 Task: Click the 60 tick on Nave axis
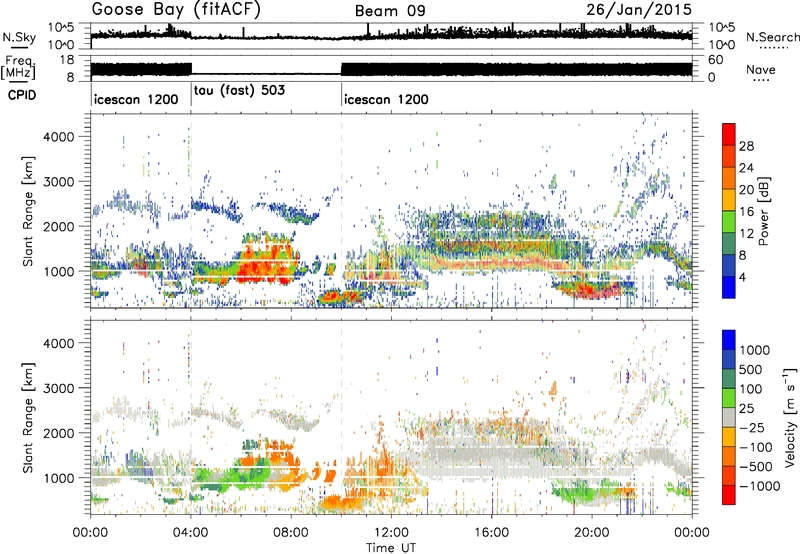[716, 60]
